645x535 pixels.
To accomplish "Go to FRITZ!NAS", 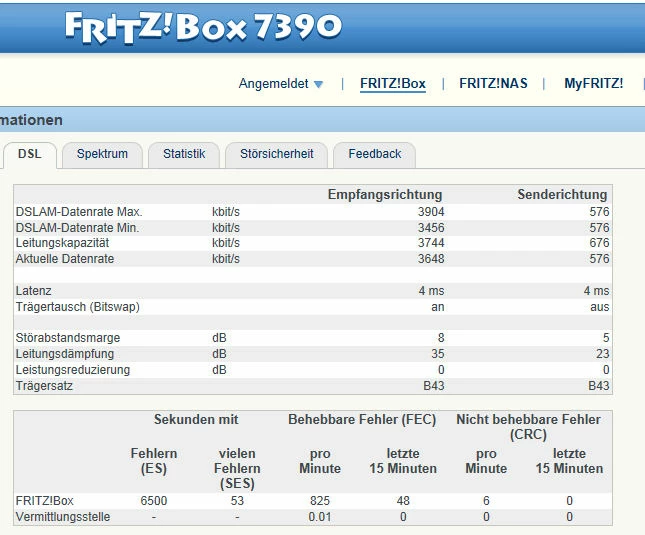I will (493, 83).
